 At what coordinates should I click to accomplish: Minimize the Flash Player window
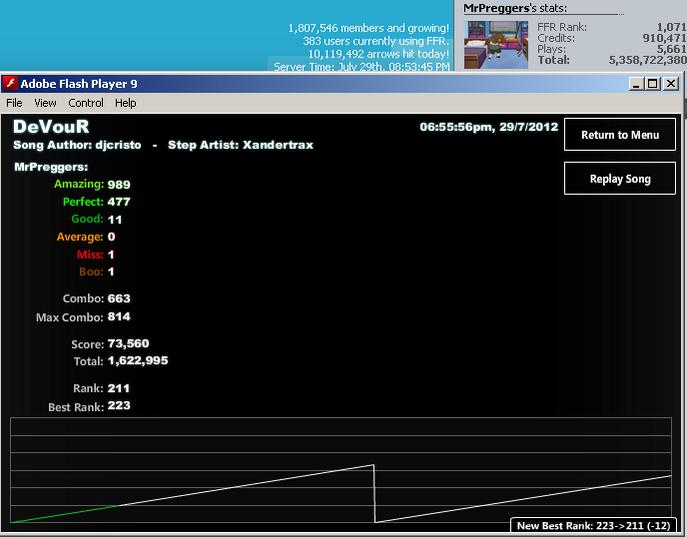pyautogui.click(x=636, y=83)
